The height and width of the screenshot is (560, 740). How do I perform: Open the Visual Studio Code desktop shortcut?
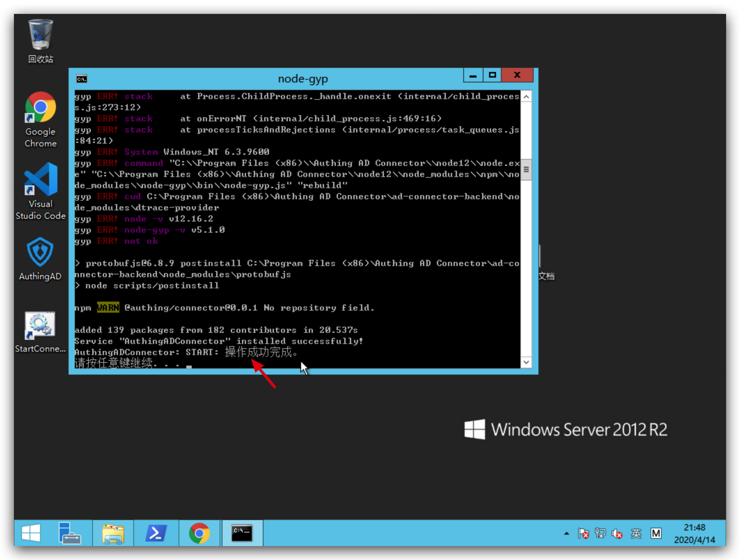click(40, 180)
